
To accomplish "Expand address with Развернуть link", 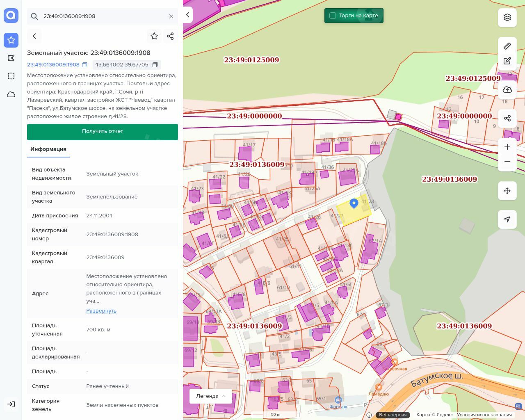I will [x=101, y=311].
